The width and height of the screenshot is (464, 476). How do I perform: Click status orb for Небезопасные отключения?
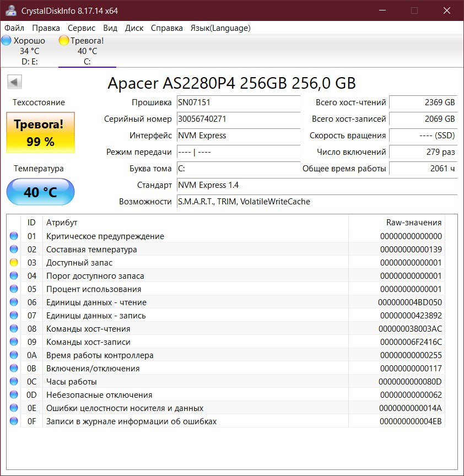coord(14,394)
